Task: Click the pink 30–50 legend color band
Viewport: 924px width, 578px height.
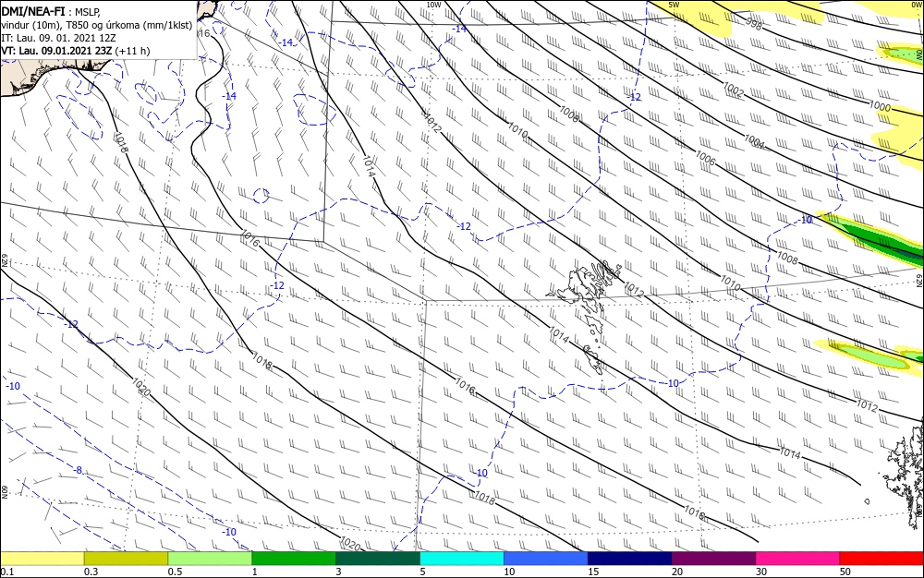Action: pos(798,559)
